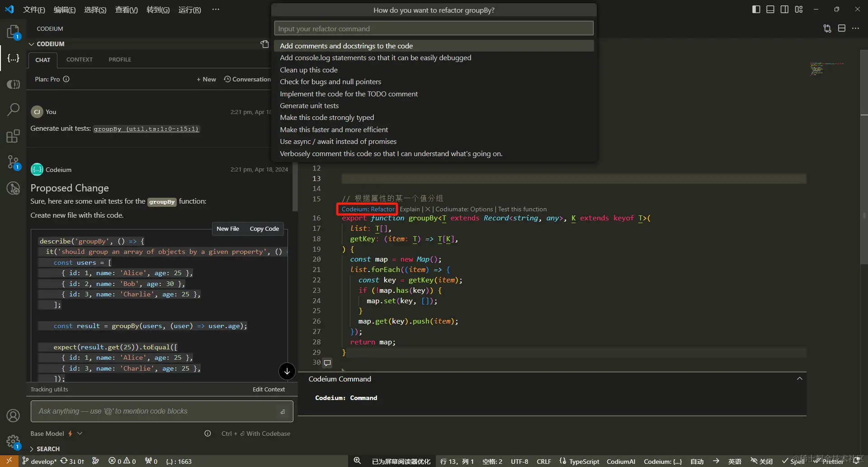Open the Codeium panel in activity bar

pyautogui.click(x=13, y=58)
